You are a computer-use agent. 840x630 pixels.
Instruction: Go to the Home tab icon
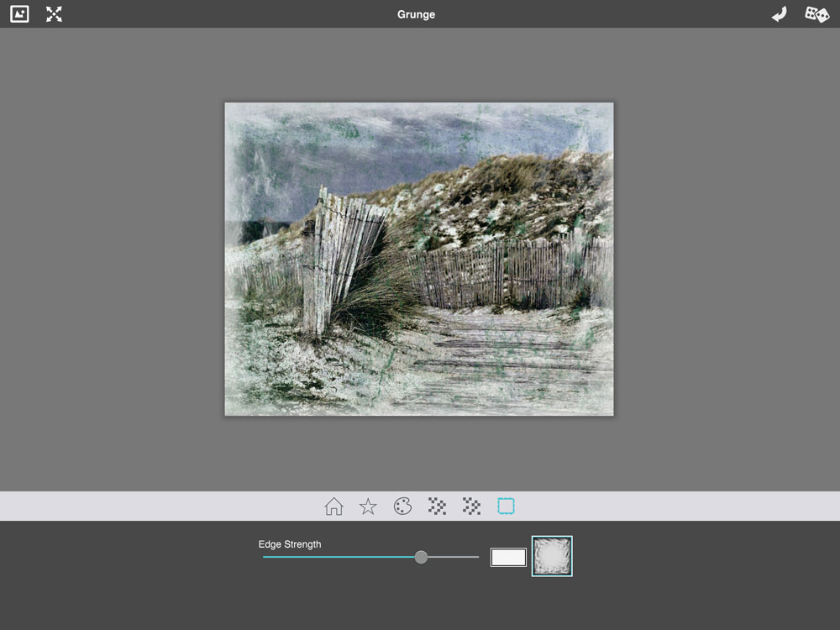pyautogui.click(x=333, y=507)
